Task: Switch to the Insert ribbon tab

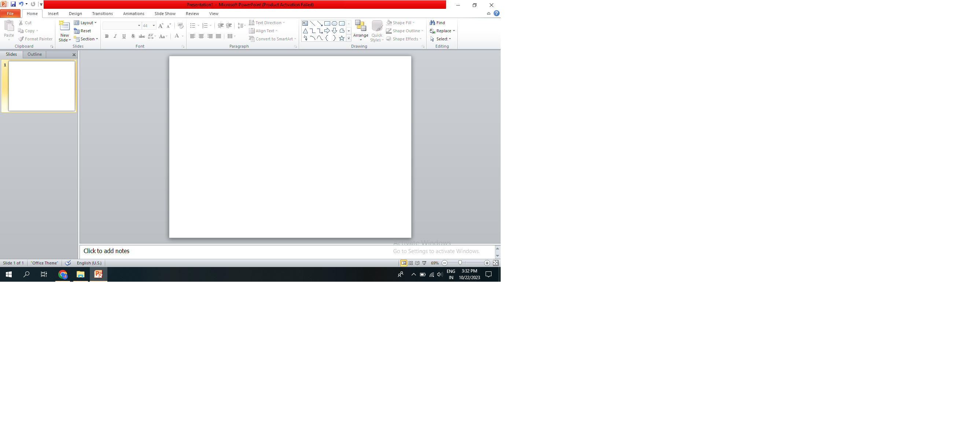Action: 53,14
